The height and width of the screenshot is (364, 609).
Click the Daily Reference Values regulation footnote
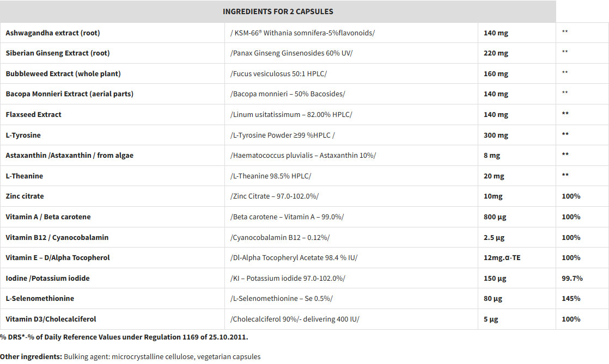tap(124, 337)
